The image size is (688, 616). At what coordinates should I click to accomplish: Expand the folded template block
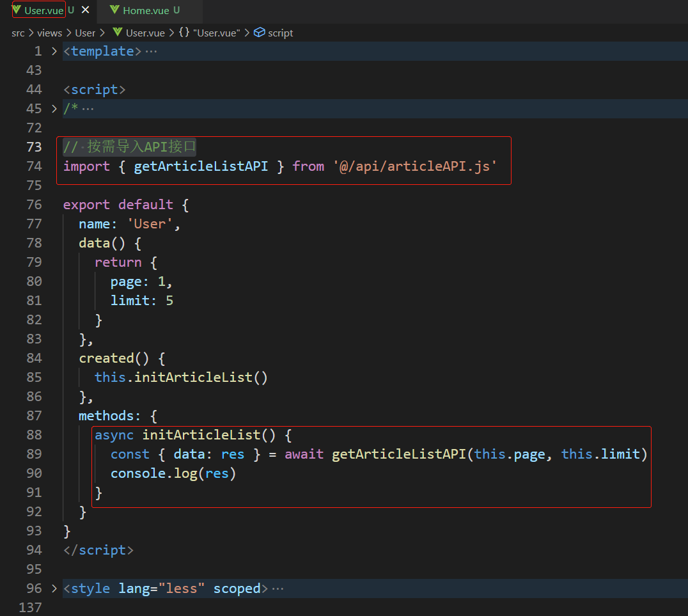click(54, 51)
